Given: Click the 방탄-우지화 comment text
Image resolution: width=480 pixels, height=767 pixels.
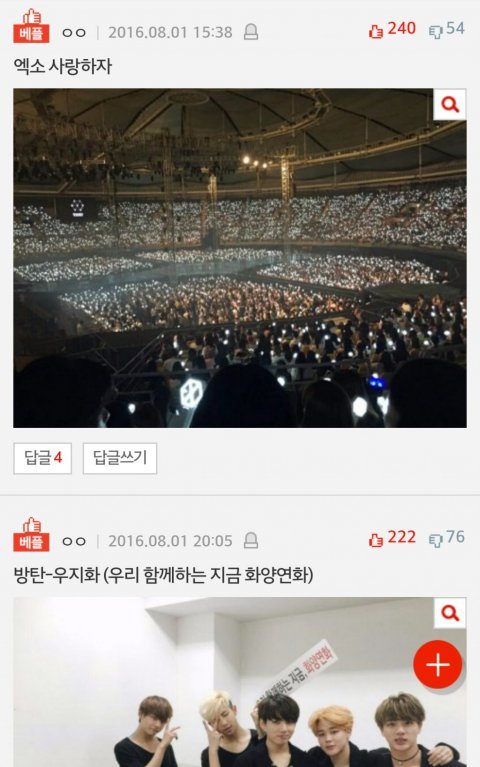Looking at the screenshot, I should tap(163, 575).
